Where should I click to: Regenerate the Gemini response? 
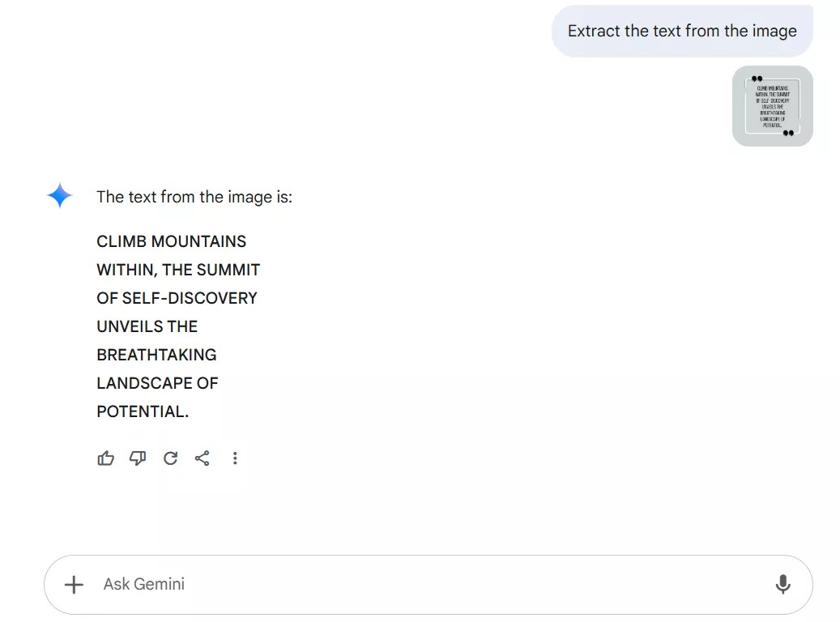click(170, 458)
